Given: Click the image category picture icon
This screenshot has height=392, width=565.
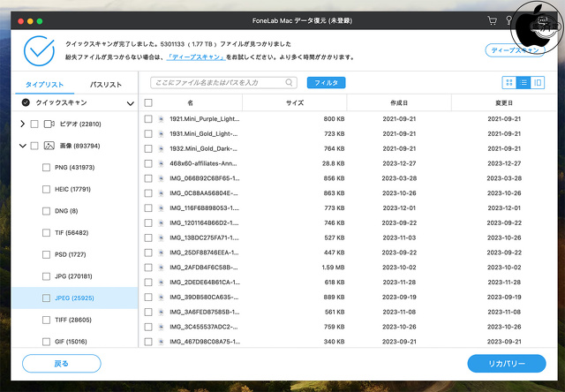Looking at the screenshot, I should click(x=49, y=146).
